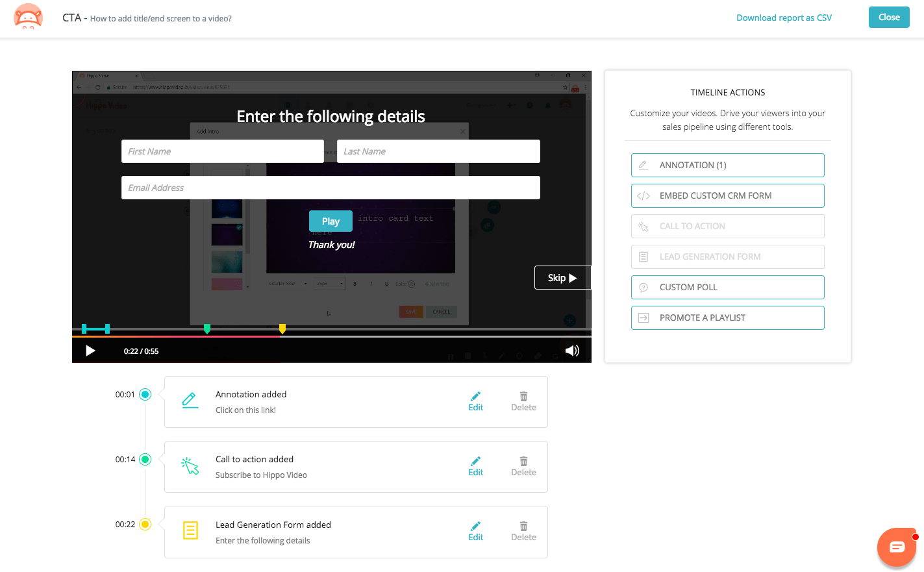Viewport: 924px width, 572px height.
Task: Toggle Bold in the annotation text toolbar
Action: (x=355, y=284)
